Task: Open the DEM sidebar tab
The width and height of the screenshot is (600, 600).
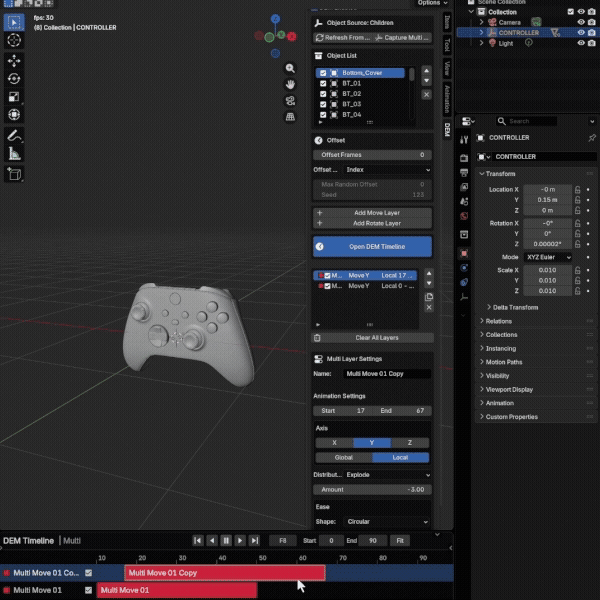Action: (x=447, y=130)
